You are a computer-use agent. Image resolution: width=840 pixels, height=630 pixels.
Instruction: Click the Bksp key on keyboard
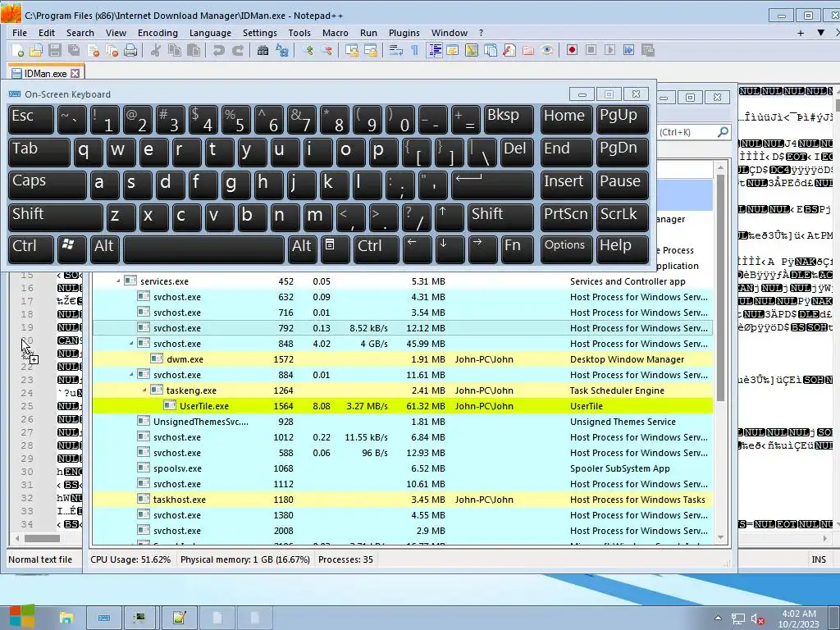click(x=509, y=119)
